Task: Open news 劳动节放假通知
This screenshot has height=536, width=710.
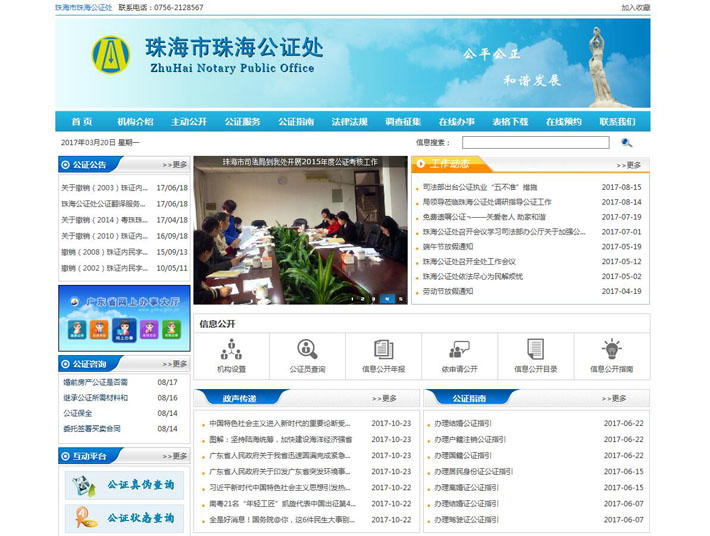Action: [x=448, y=292]
